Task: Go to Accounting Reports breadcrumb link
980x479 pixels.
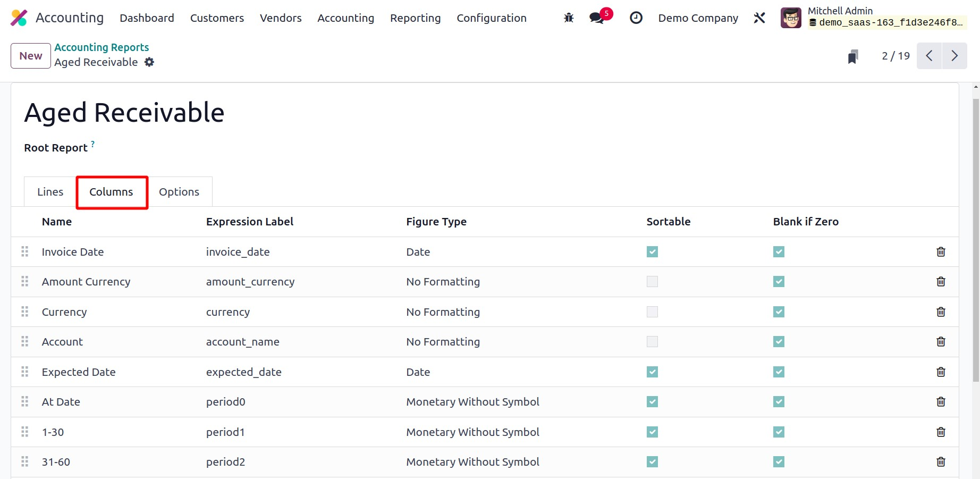Action: tap(102, 47)
